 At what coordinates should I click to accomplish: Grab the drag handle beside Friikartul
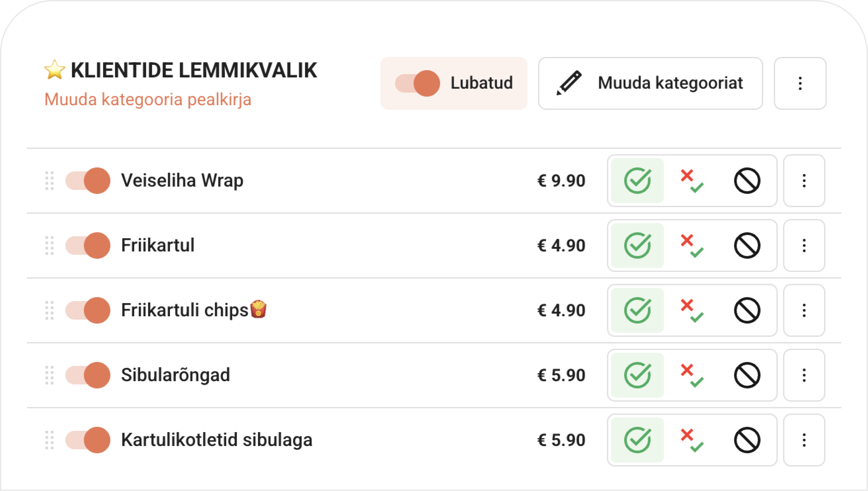50,246
